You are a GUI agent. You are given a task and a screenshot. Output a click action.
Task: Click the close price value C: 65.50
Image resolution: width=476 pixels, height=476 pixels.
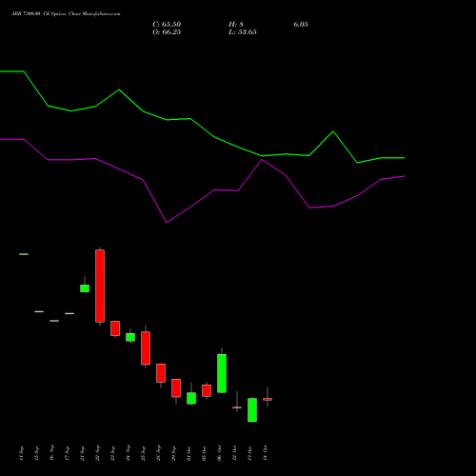167,25
